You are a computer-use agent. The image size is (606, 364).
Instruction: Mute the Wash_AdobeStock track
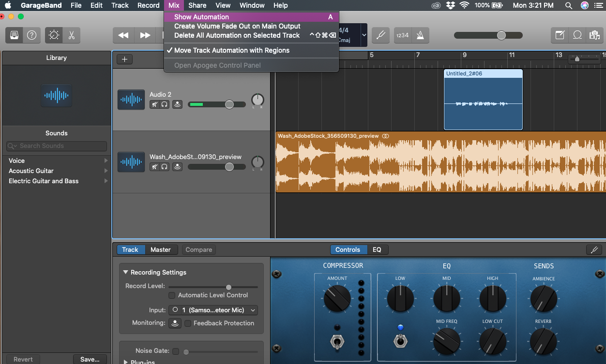[x=154, y=167]
